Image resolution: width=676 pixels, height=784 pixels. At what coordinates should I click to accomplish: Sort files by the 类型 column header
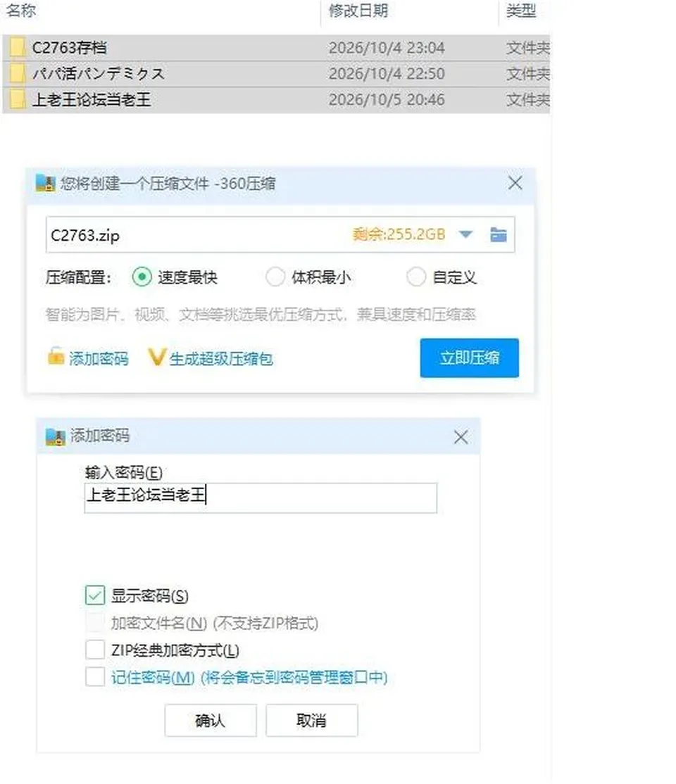521,11
